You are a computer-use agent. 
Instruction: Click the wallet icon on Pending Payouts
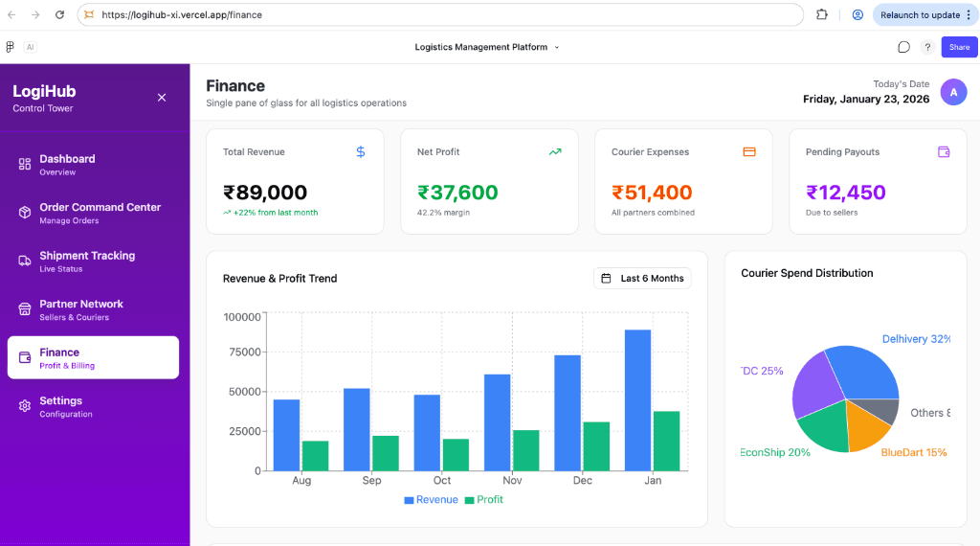[x=944, y=152]
